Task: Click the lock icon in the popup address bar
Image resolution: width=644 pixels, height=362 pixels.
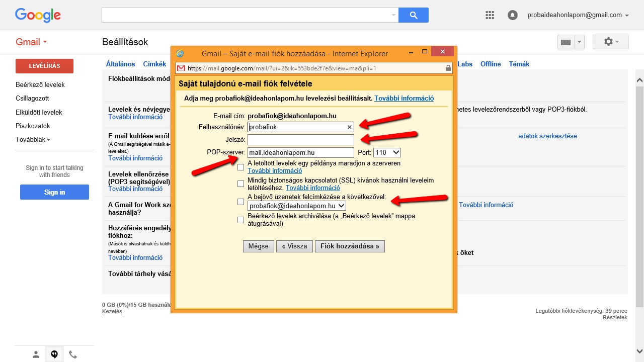Action: click(448, 68)
